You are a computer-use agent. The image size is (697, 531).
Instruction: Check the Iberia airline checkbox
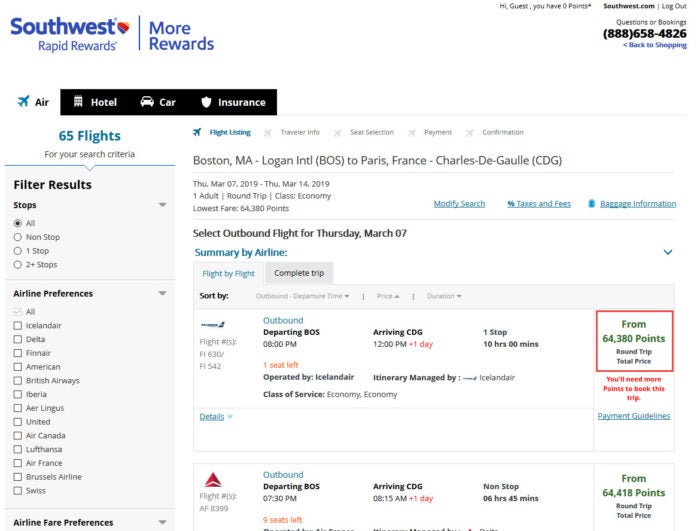pos(18,395)
